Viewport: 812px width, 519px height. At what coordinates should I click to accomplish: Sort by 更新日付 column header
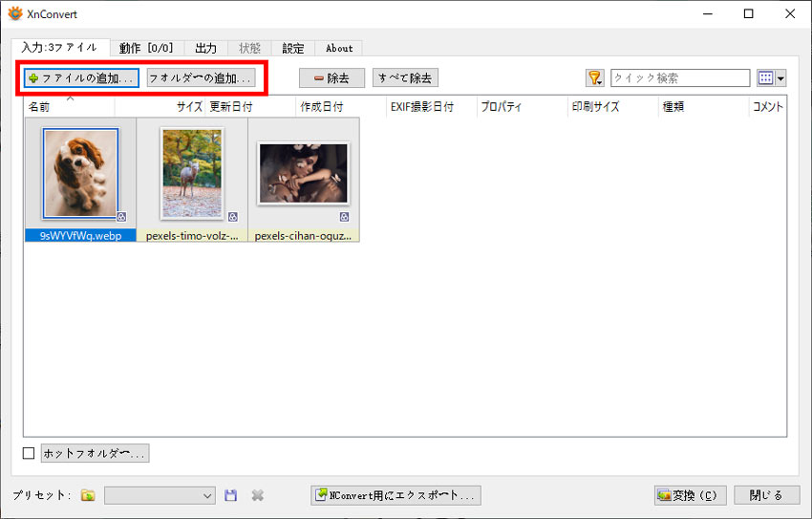point(250,107)
